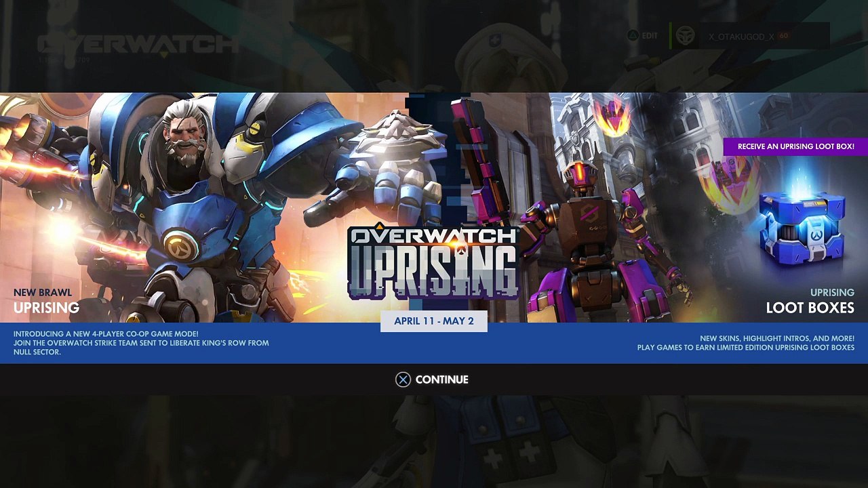Viewport: 868px width, 488px height.
Task: Click the Receive an Uprising Loot Box banner
Action: [x=795, y=146]
